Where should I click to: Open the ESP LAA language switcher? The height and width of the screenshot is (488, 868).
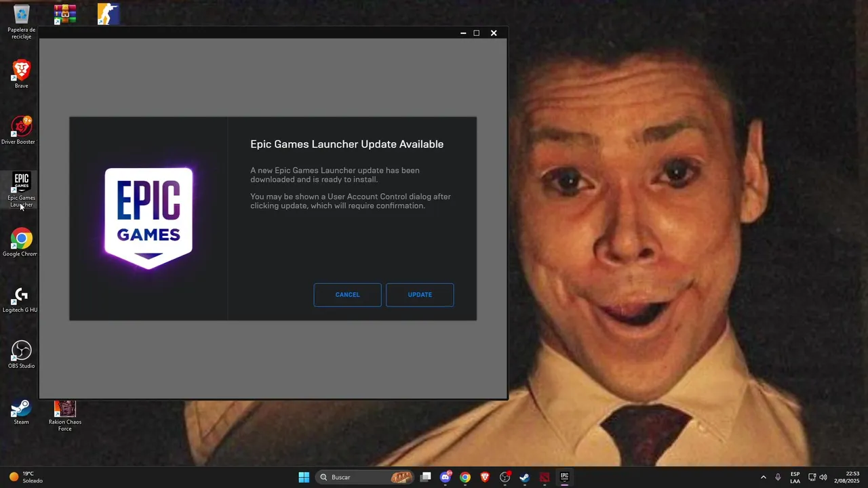click(795, 477)
